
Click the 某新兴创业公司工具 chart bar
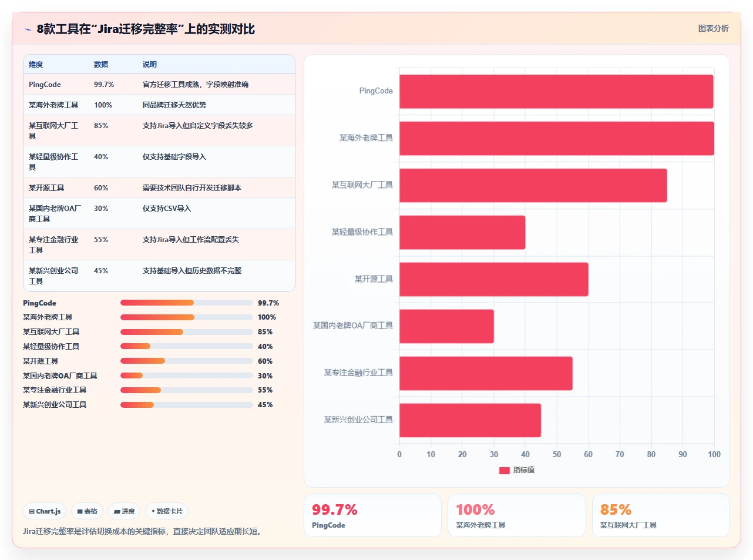pyautogui.click(x=470, y=420)
